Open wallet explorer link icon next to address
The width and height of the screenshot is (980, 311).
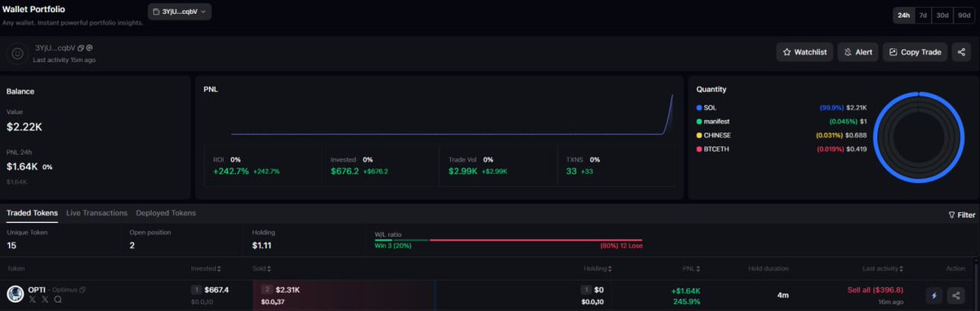pos(90,49)
